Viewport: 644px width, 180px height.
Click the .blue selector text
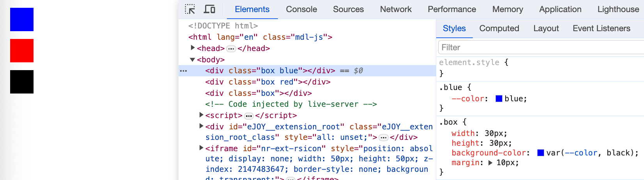(451, 87)
